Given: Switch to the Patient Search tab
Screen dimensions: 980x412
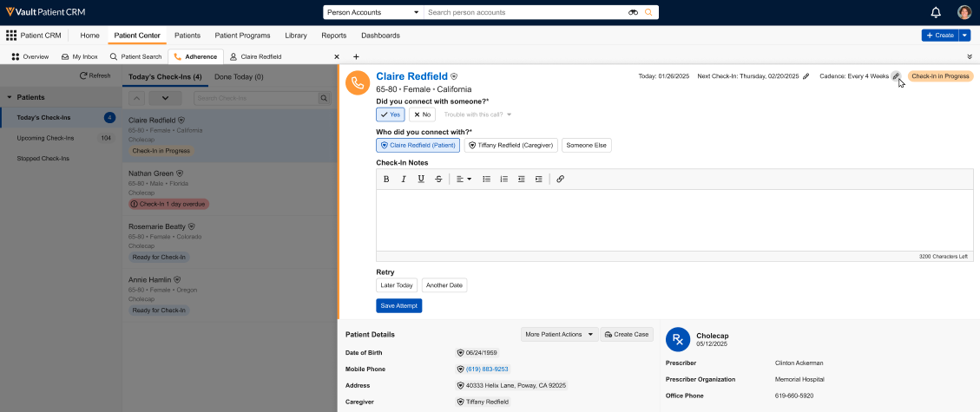Looking at the screenshot, I should click(135, 56).
